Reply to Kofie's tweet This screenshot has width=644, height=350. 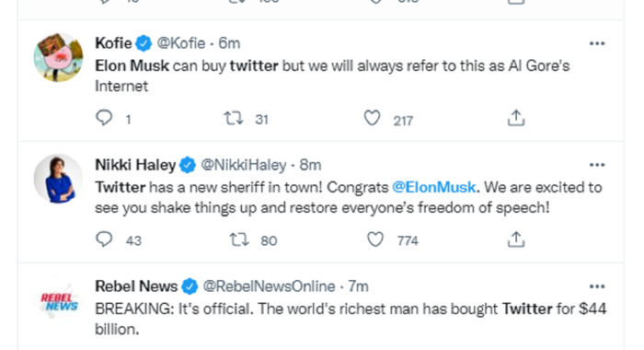[x=104, y=118]
